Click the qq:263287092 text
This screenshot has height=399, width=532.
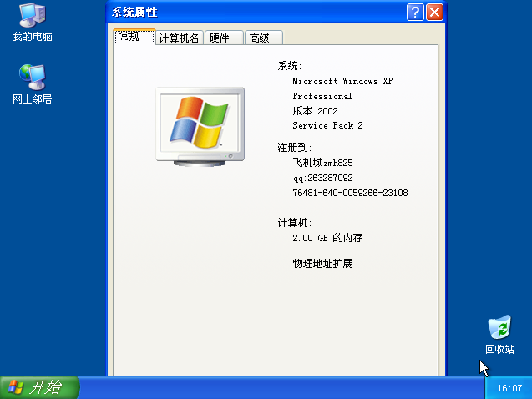point(323,178)
